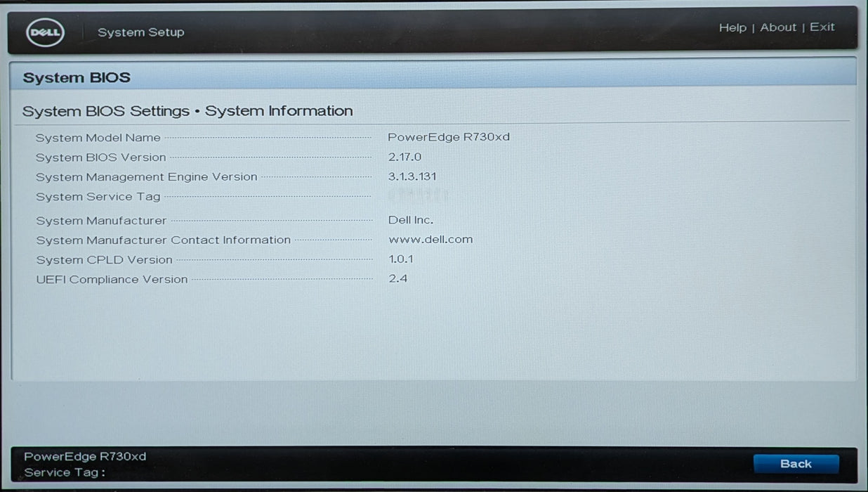Click PowerEdge R730xd in the footer
This screenshot has width=868, height=492.
pos(85,457)
